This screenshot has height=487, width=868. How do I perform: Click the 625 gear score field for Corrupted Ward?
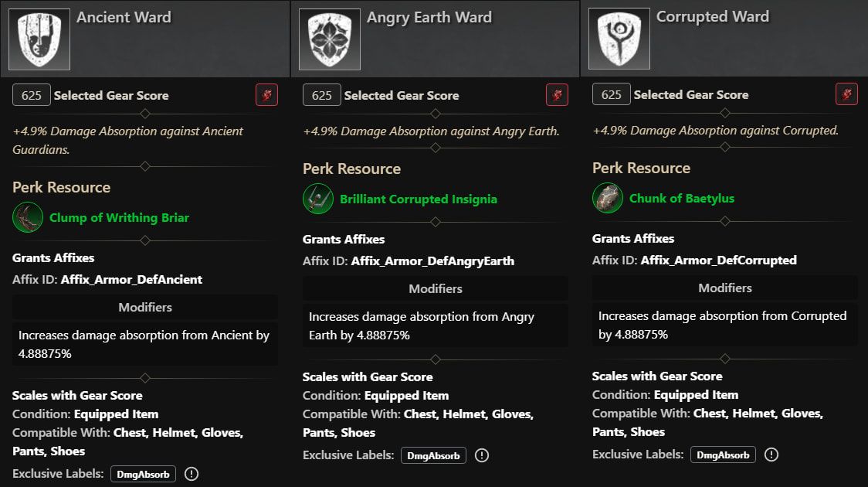(611, 95)
